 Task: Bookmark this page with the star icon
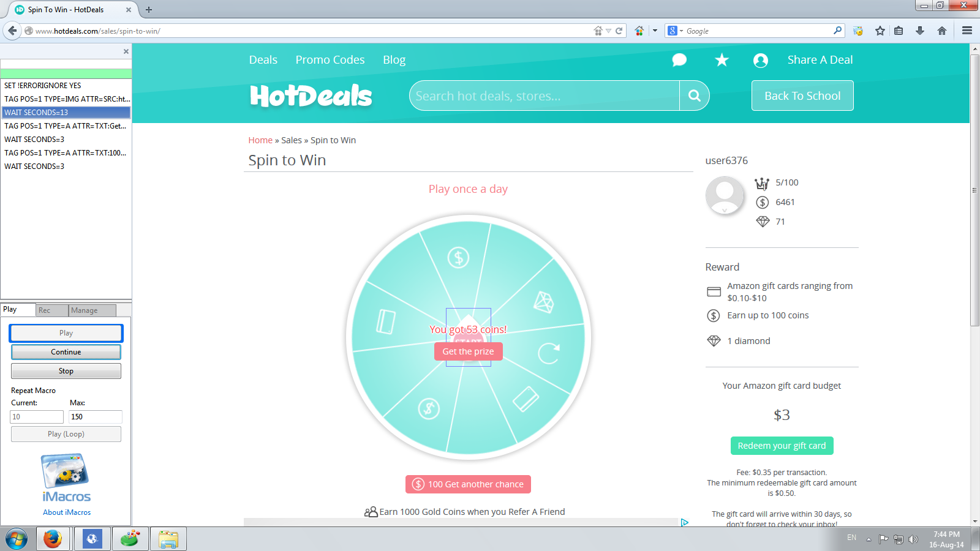tap(880, 31)
